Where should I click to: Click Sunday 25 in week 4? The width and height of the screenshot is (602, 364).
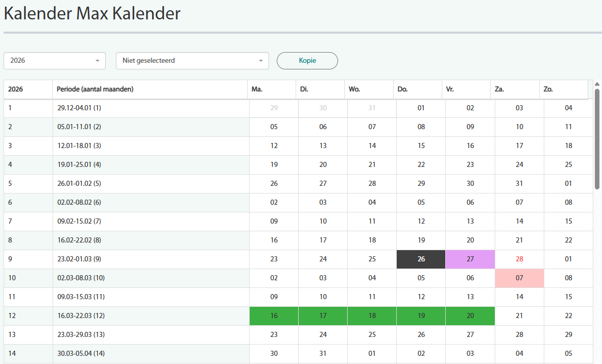568,165
